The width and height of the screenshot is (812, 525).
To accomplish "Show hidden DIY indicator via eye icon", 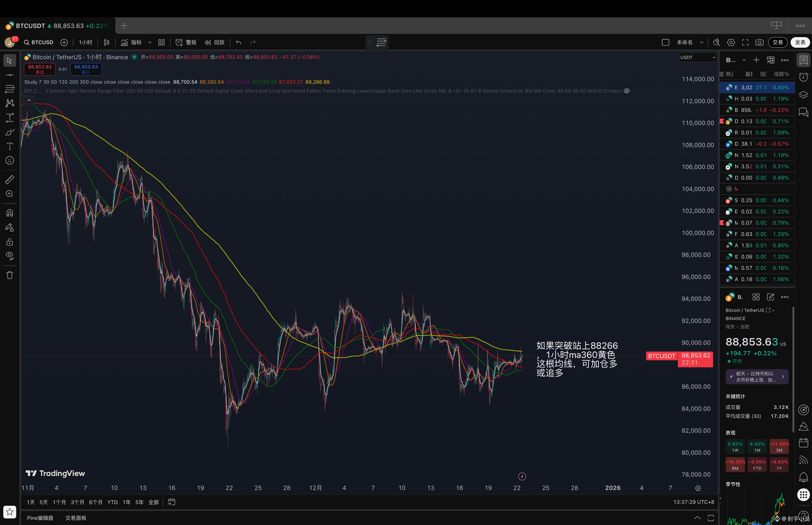I will [627, 91].
